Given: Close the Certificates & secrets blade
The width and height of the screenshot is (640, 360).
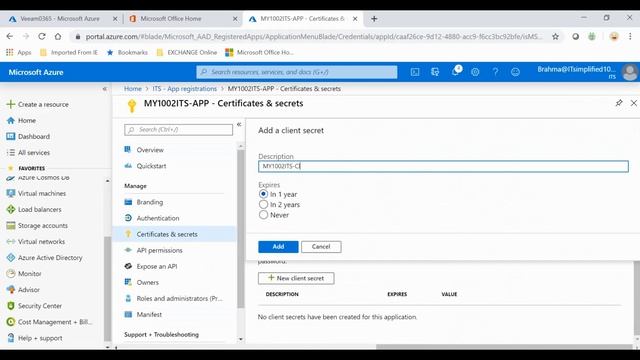Looking at the screenshot, I should (633, 103).
